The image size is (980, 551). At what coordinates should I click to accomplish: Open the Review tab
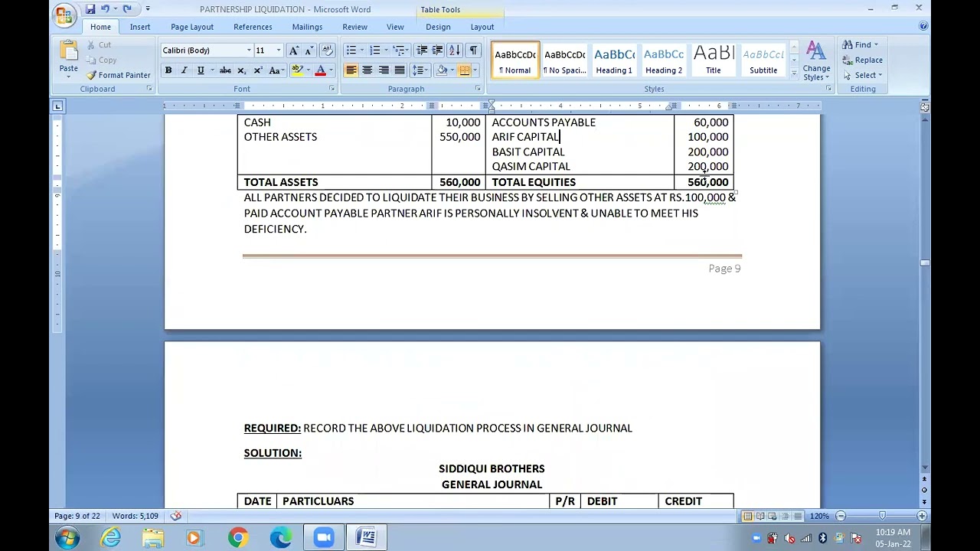tap(354, 27)
